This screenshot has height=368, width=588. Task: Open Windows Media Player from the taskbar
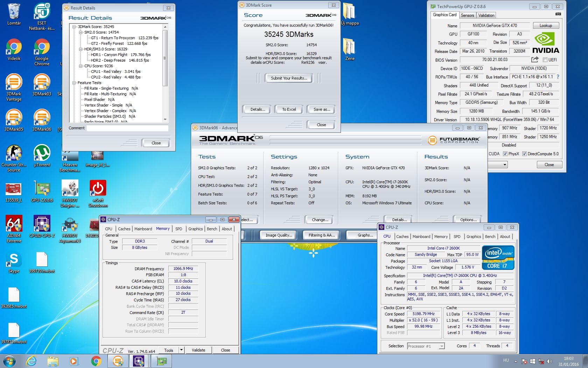(74, 361)
